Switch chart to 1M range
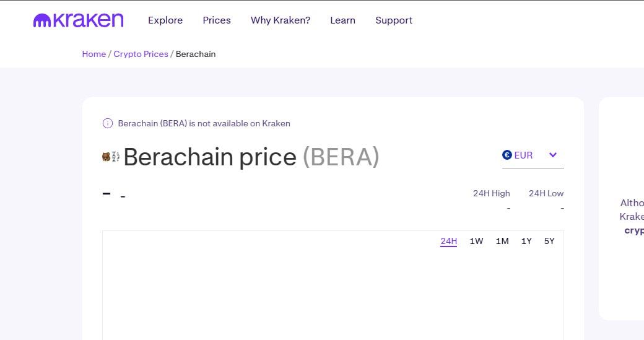This screenshot has height=340, width=644. tap(502, 241)
